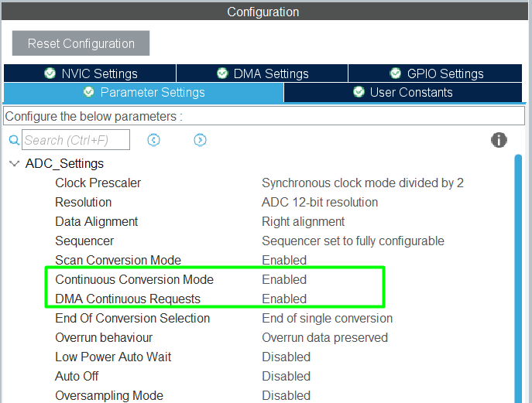532x403 pixels.
Task: Click the Search (Ctrl+F) input field
Action: 76,140
